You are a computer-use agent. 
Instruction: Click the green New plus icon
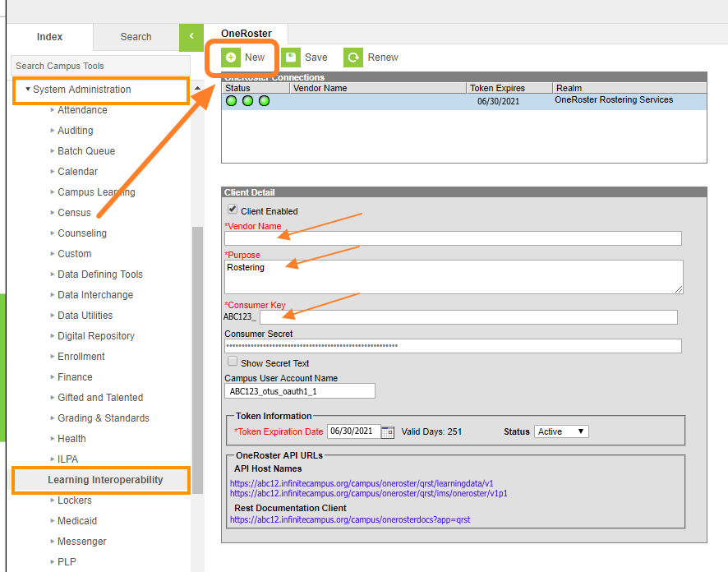(x=231, y=57)
